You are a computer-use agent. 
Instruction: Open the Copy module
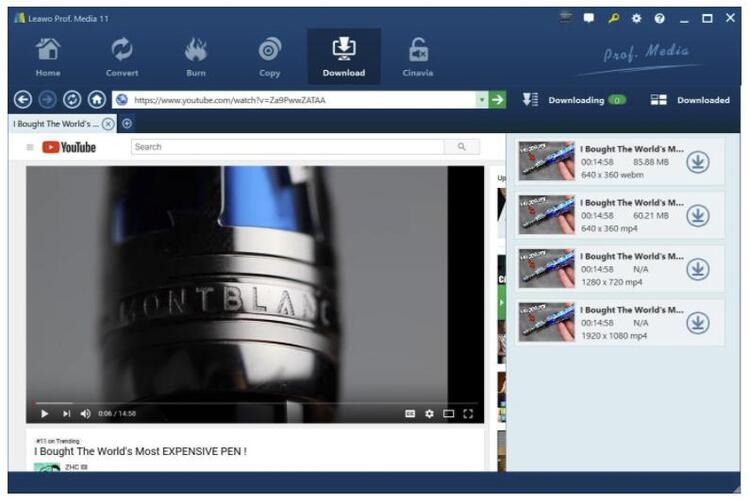(x=269, y=57)
